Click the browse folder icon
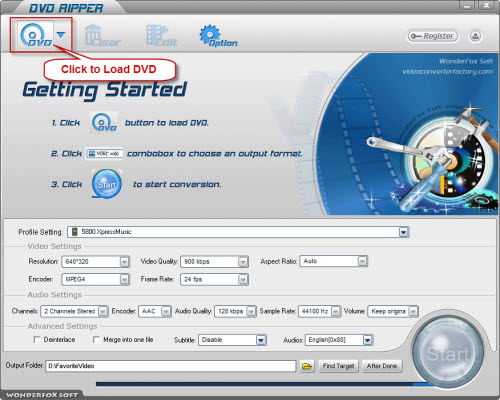500x400 pixels. 307,366
